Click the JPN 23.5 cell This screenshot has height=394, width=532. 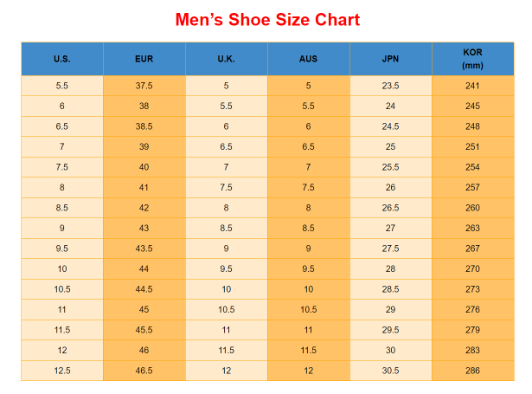pyautogui.click(x=390, y=86)
